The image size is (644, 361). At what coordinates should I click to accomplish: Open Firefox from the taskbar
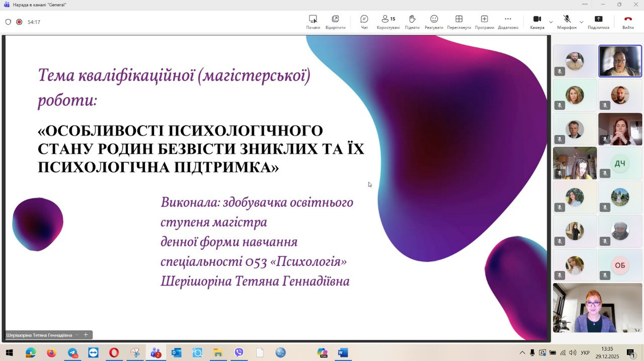51,353
